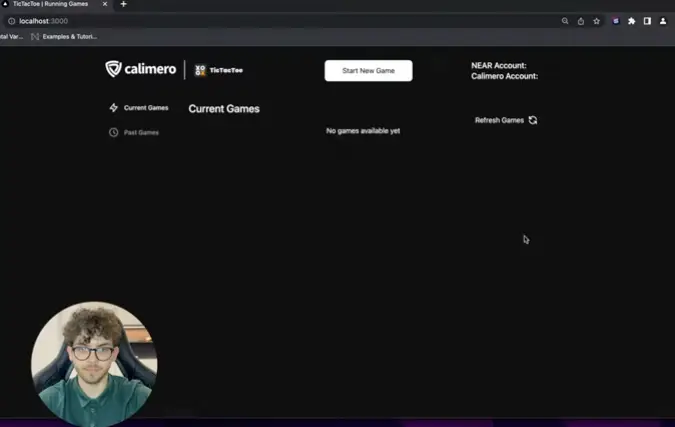Close the TicTacToe browser tab
This screenshot has height=427, width=675.
(105, 4)
